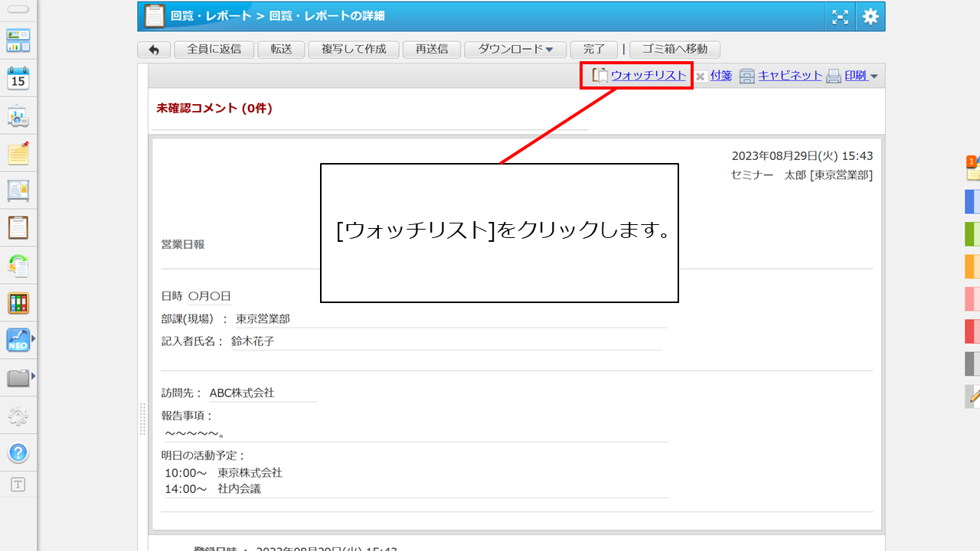Click the gear settings icon in header
980x551 pixels.
click(x=871, y=17)
